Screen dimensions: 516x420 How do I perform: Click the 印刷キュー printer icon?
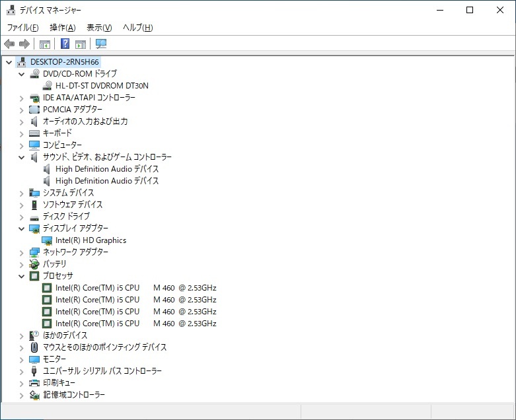point(34,383)
